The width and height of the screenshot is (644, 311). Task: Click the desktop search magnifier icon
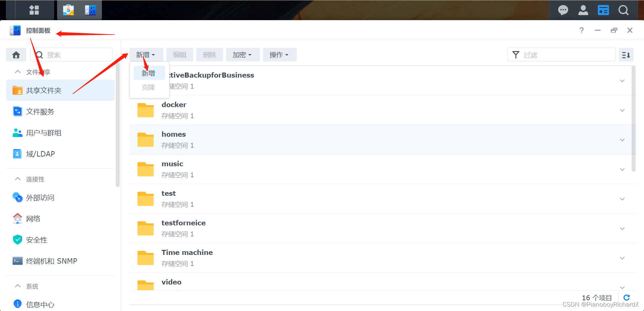[624, 10]
